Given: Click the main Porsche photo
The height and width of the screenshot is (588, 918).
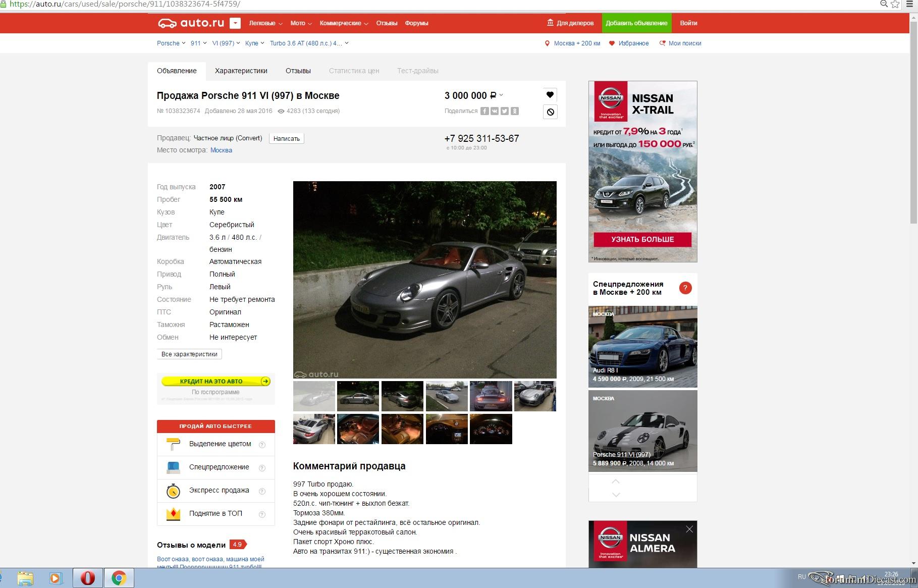Looking at the screenshot, I should [425, 280].
